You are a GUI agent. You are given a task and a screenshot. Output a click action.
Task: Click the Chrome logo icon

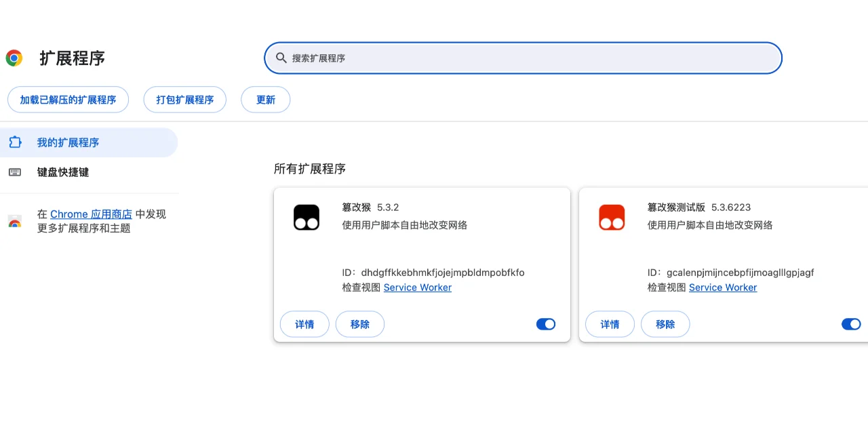coord(14,58)
